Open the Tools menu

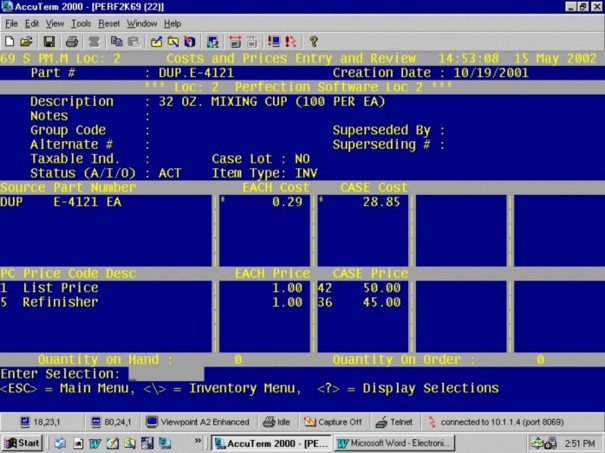[x=81, y=24]
